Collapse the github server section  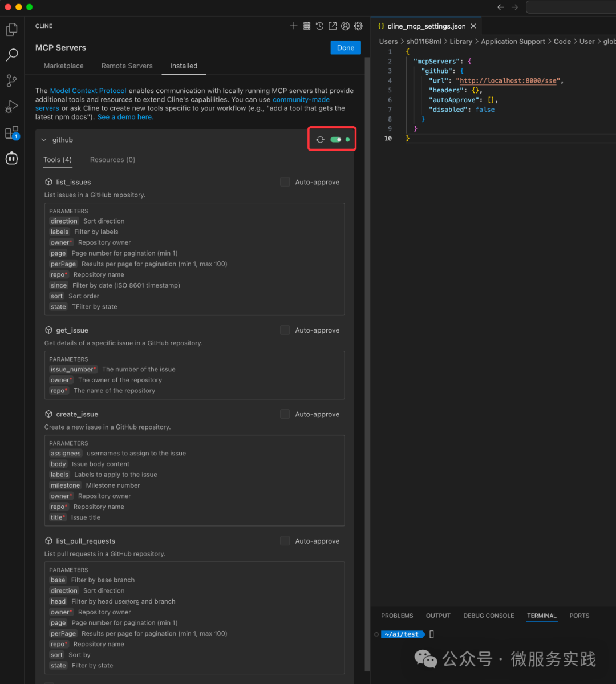43,140
